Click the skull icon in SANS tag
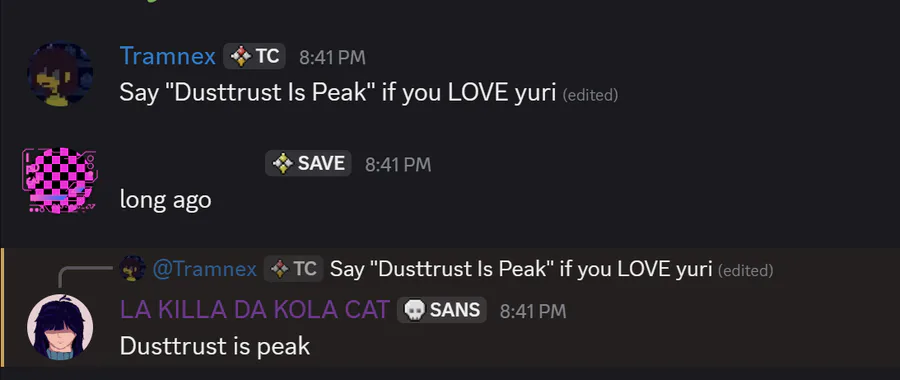Screen dimensions: 900x380 point(415,310)
